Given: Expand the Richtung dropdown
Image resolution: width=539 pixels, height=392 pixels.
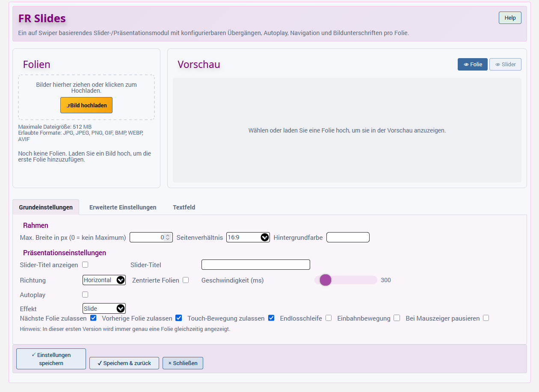Looking at the screenshot, I should [104, 280].
